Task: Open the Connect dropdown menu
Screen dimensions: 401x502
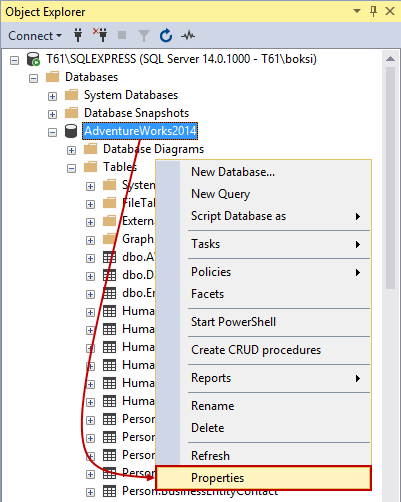Action: (35, 36)
